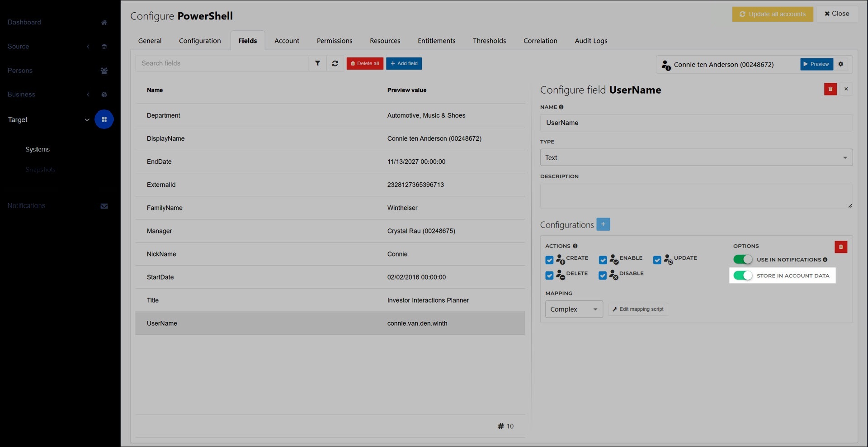Remove the configuration with red trash icon

(x=841, y=247)
